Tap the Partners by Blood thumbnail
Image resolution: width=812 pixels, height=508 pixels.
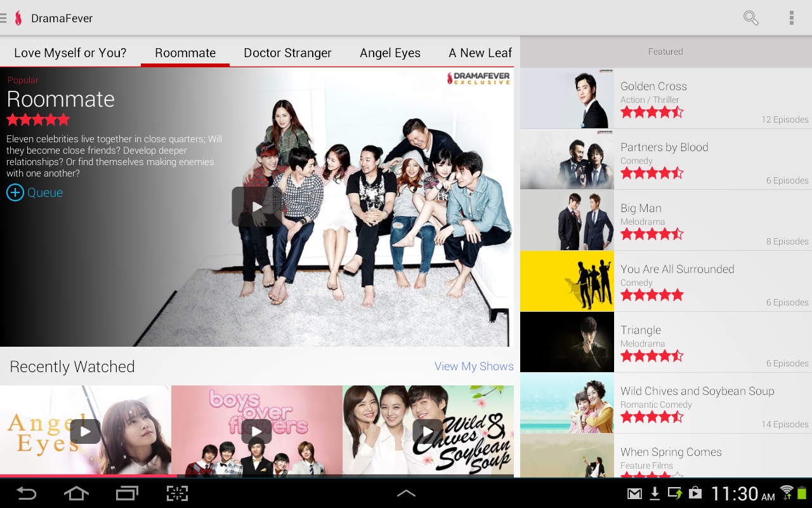tap(567, 159)
